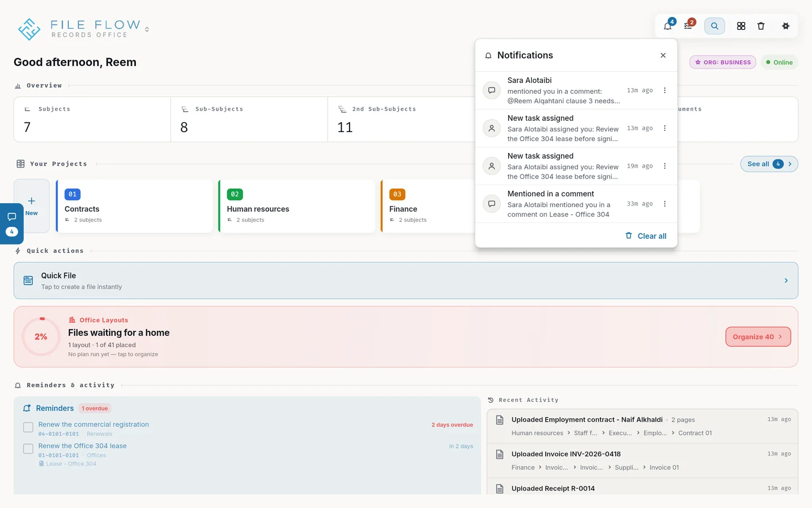Open Uploaded Employment contract activity item
This screenshot has height=508, width=812.
(x=643, y=426)
